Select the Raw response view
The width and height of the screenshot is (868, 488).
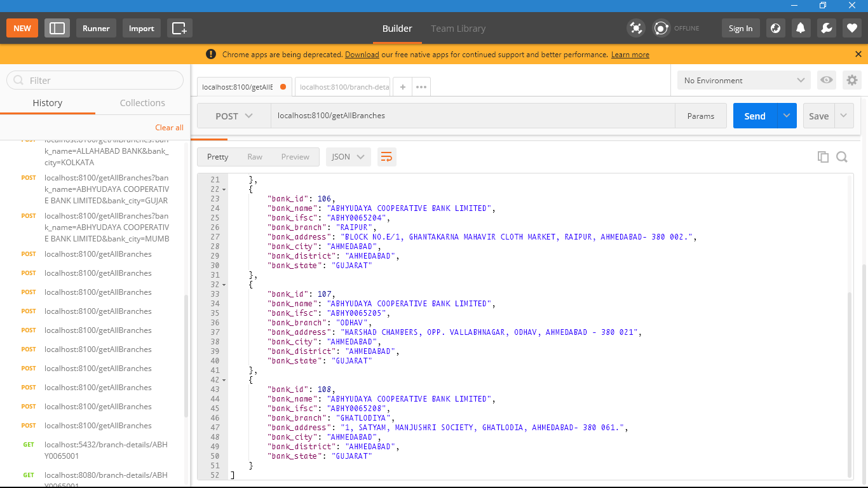click(x=255, y=157)
